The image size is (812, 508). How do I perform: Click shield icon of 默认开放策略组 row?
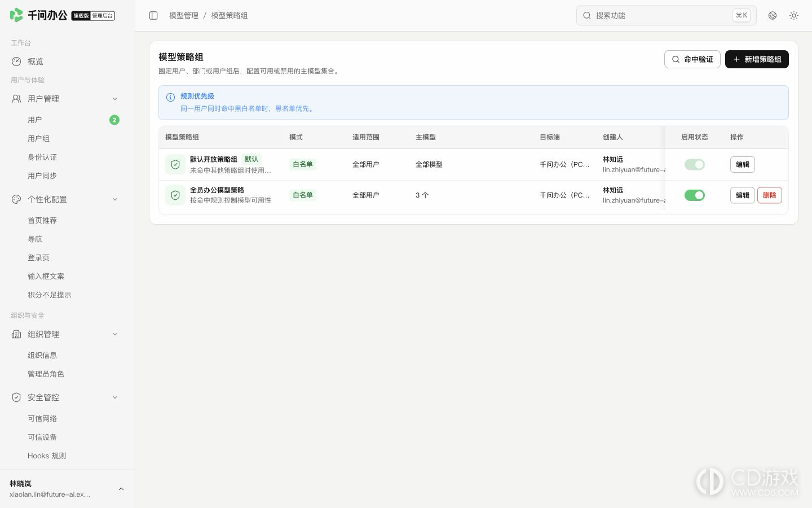[175, 164]
